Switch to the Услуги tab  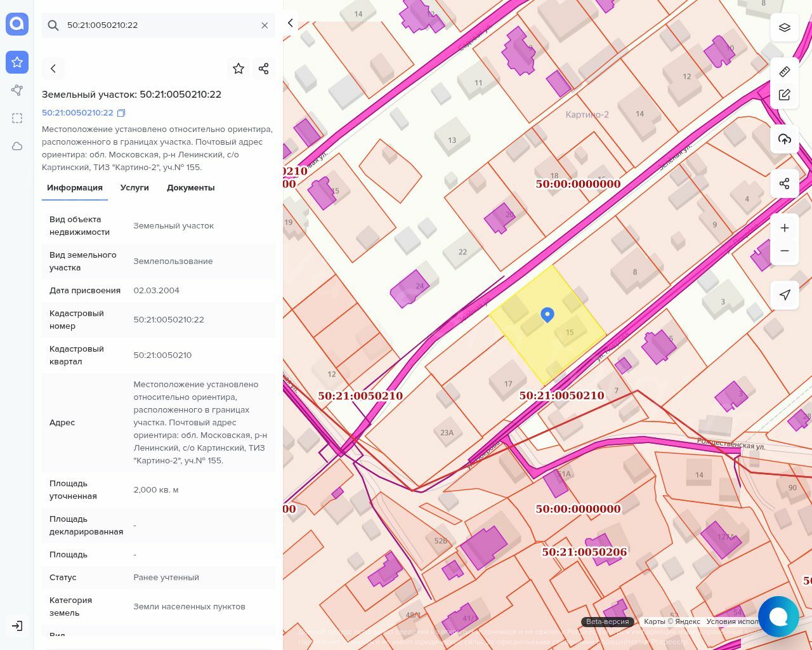(x=134, y=188)
